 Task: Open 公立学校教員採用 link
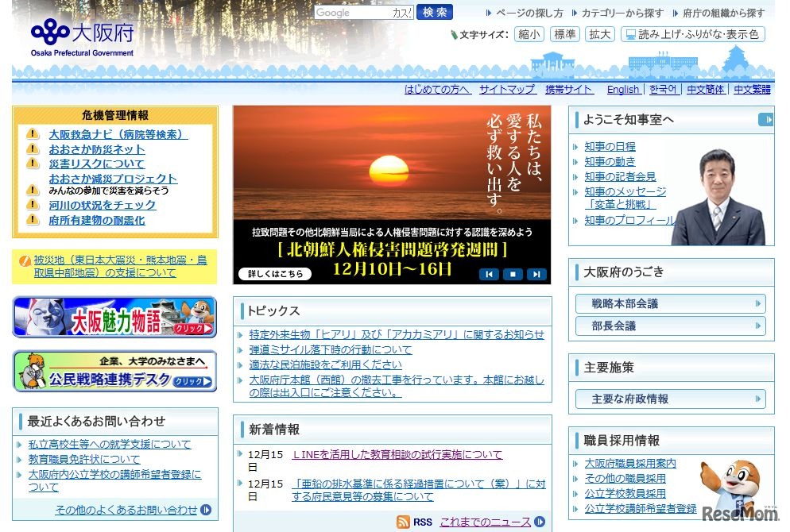tap(625, 493)
